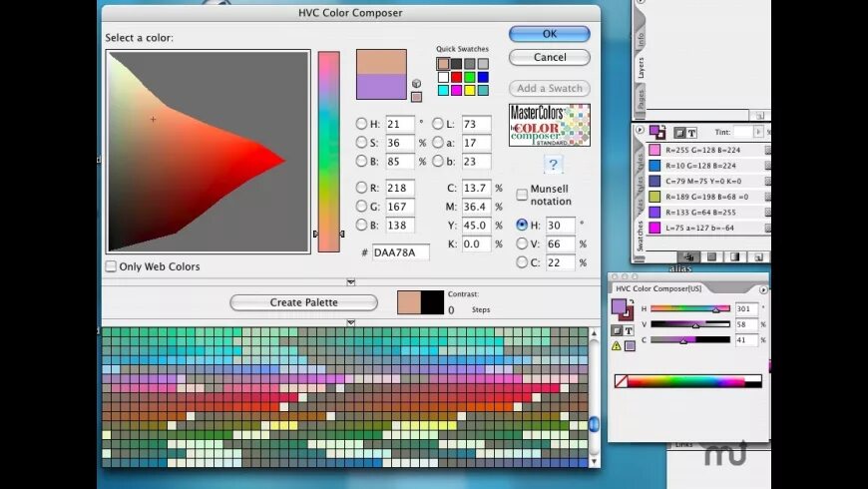Confirm with the OK button
The image size is (868, 489).
click(549, 34)
